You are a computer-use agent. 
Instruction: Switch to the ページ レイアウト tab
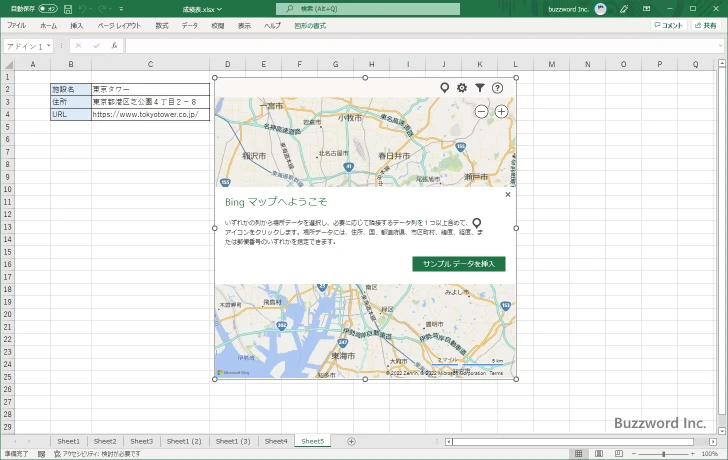point(119,26)
